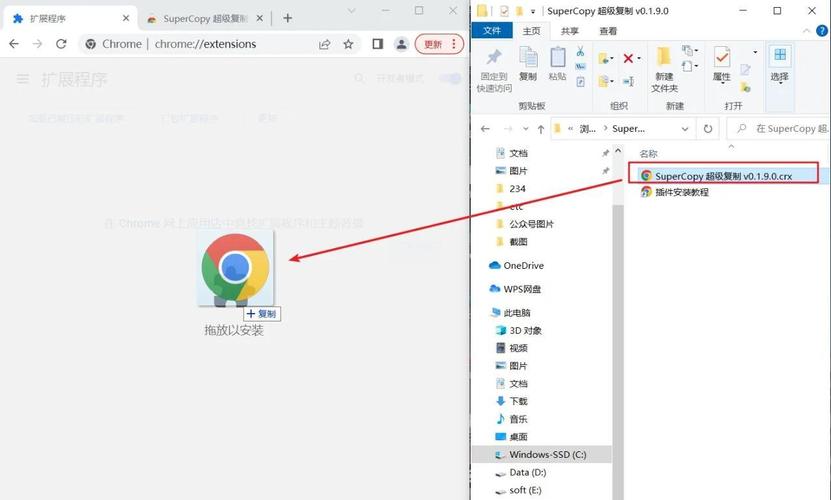Open the recent locations dropdown in File Explorer
Image resolution: width=831 pixels, height=500 pixels.
click(525, 129)
